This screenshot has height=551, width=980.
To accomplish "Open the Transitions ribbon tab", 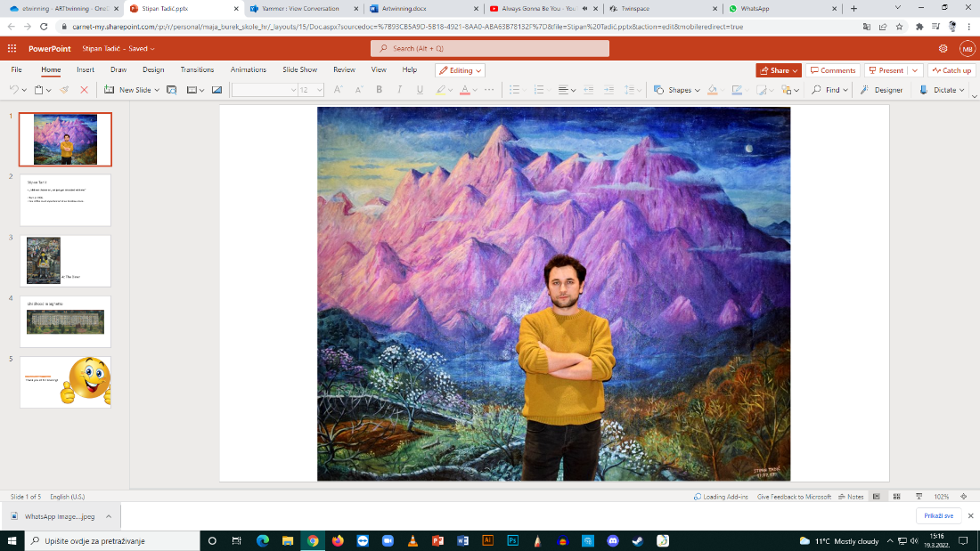I will [197, 70].
